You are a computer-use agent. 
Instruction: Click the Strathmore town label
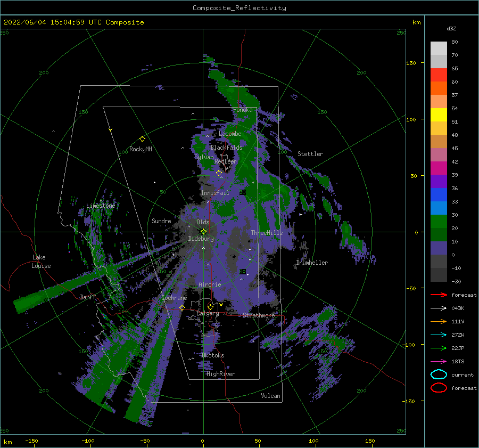pos(259,315)
